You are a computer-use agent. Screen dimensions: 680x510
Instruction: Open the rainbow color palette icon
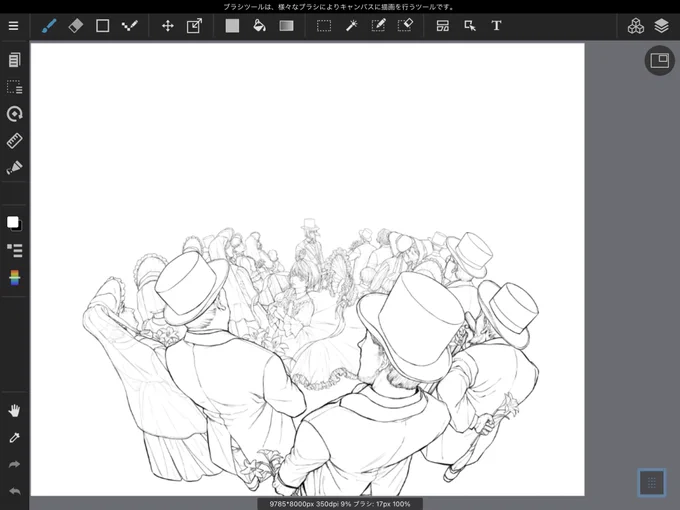pos(14,278)
